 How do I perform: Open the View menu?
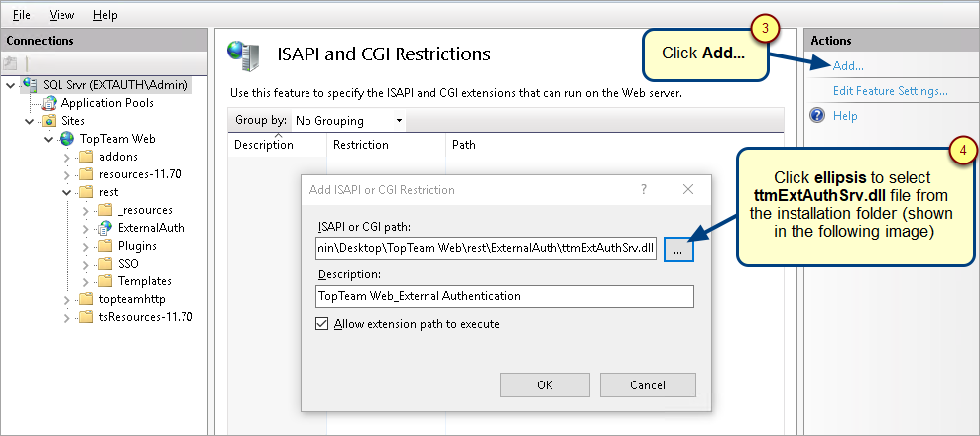coord(61,14)
